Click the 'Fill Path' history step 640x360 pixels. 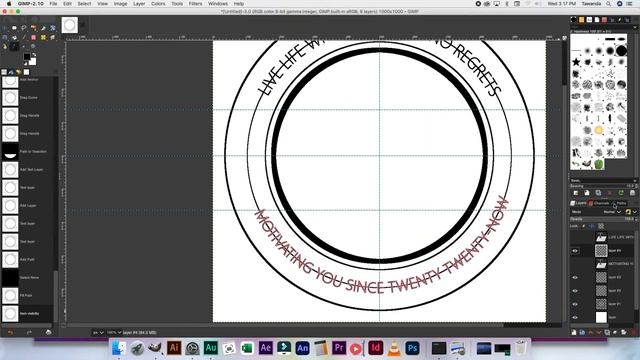28,295
